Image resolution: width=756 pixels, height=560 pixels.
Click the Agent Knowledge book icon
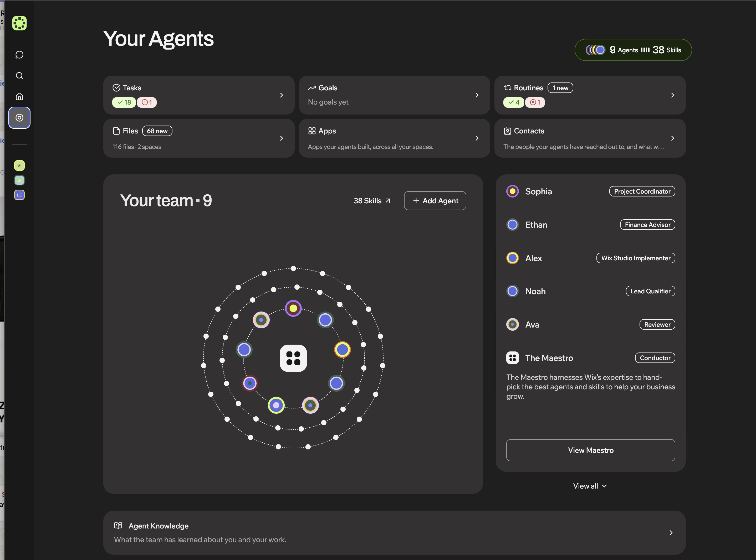[118, 526]
